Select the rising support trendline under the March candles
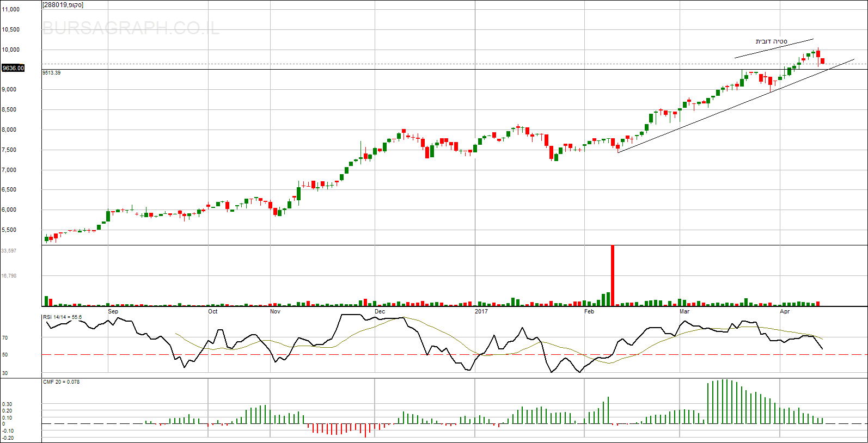Viewport: 868px width, 443px height. coord(736,106)
